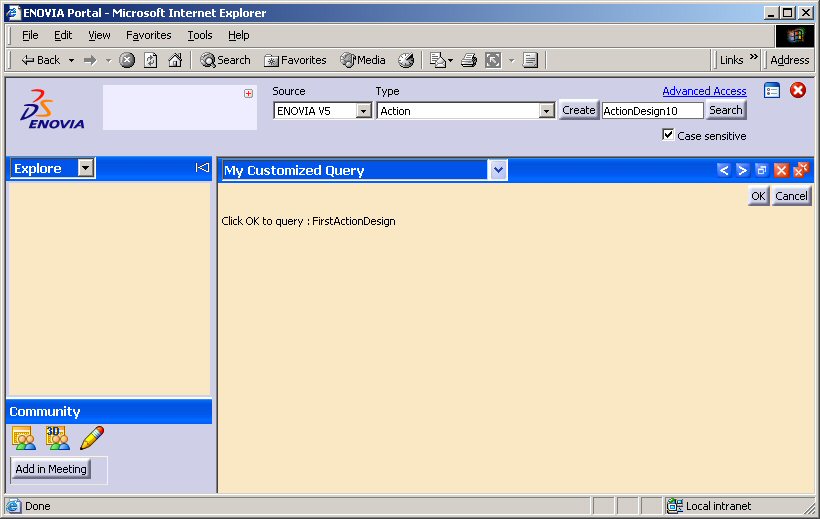This screenshot has height=519, width=820.
Task: Click the Add in Meeting button
Action: (x=51, y=469)
